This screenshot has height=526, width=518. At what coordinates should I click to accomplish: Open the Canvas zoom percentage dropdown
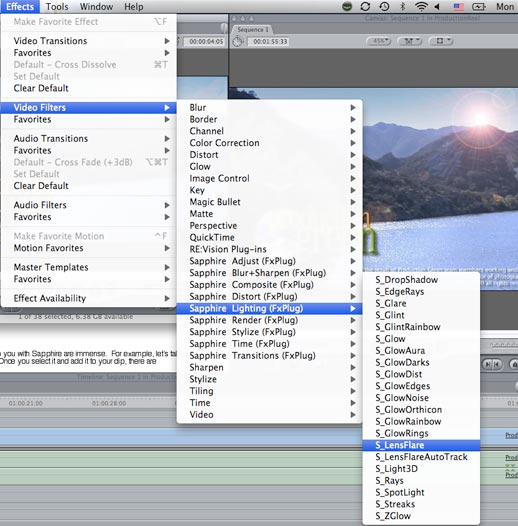click(379, 41)
